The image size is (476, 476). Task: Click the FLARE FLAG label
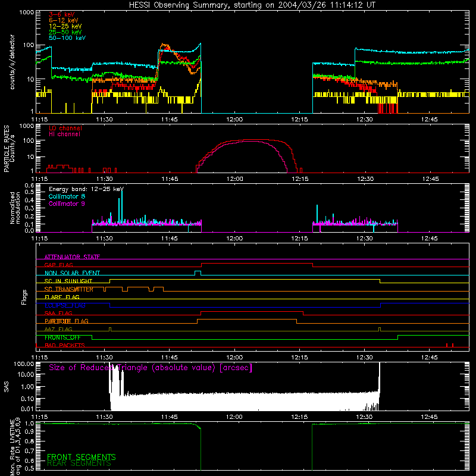click(62, 297)
